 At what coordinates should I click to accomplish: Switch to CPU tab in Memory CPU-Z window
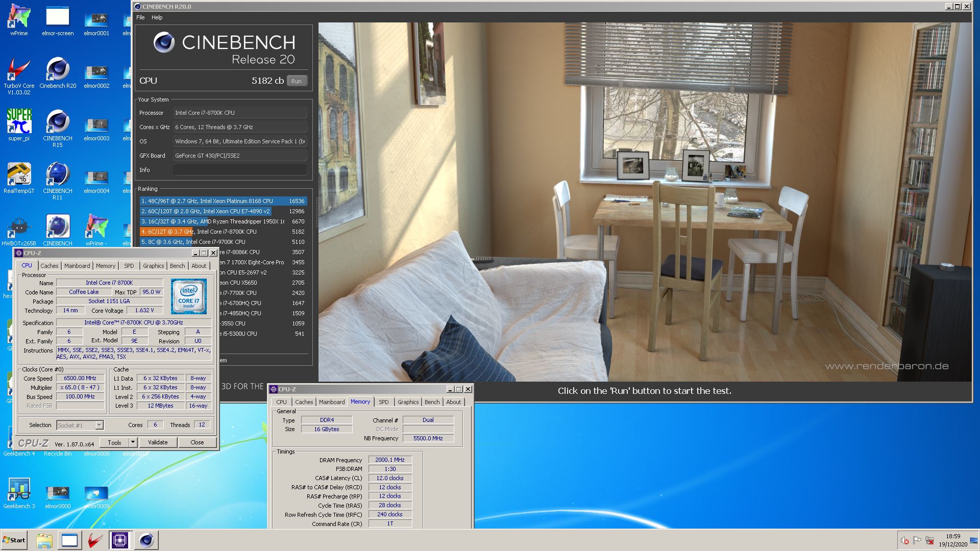click(x=282, y=402)
